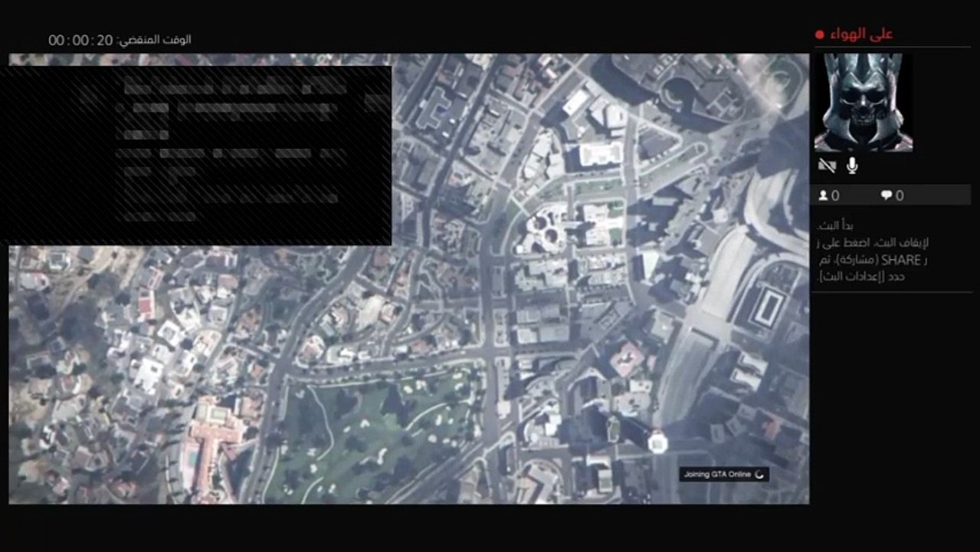Click the blurred dark message overlay box
The image size is (980, 552).
[196, 155]
